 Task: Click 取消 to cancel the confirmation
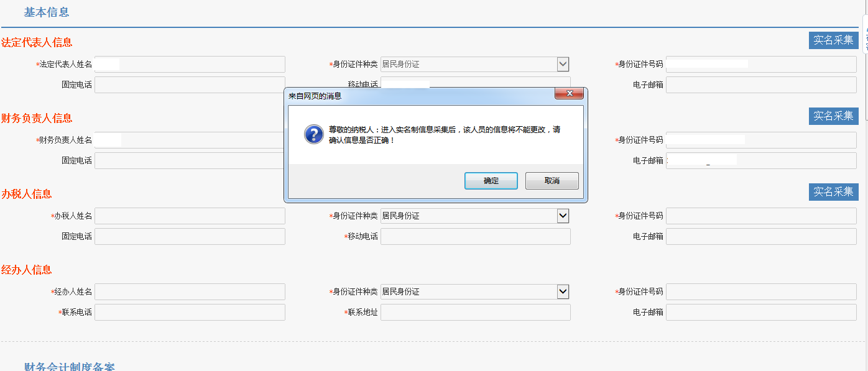[x=552, y=181]
